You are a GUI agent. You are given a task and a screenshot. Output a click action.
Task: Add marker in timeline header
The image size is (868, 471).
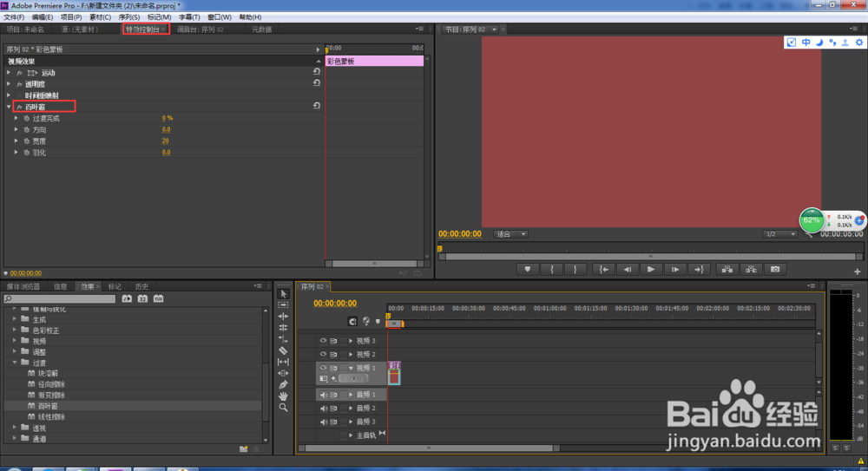tap(378, 321)
